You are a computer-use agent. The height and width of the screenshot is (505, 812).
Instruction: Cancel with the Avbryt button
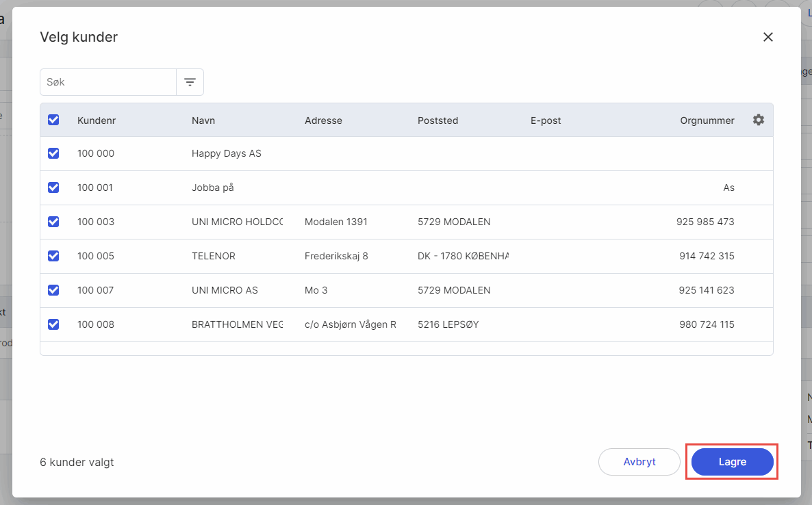pos(639,462)
